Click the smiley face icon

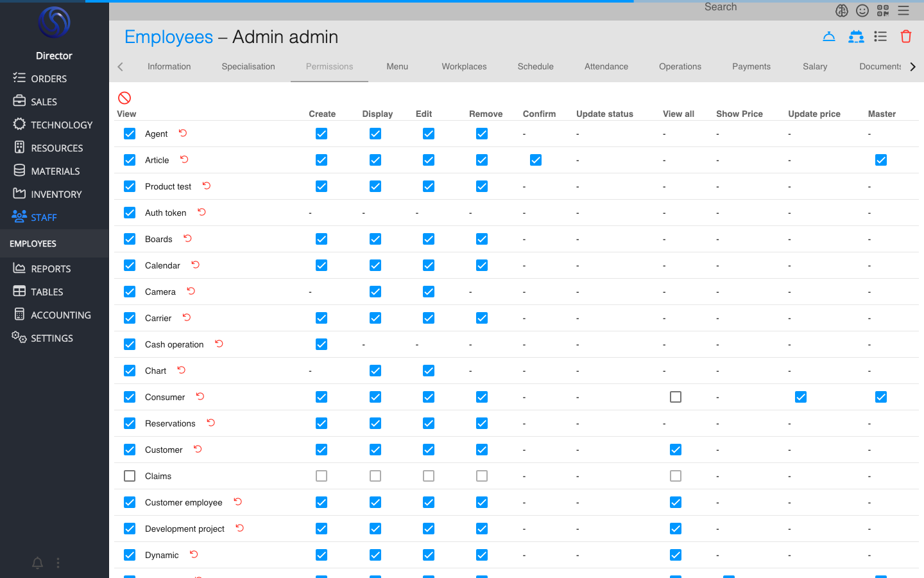coord(862,10)
